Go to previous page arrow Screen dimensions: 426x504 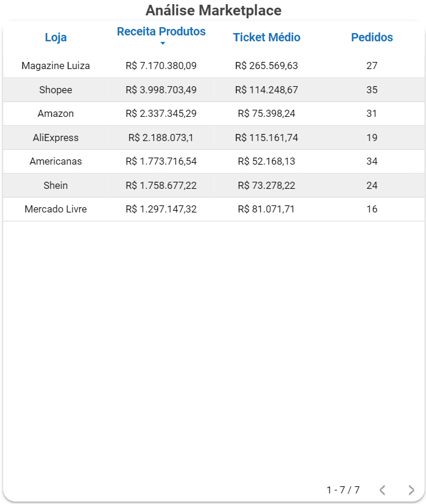point(382,490)
